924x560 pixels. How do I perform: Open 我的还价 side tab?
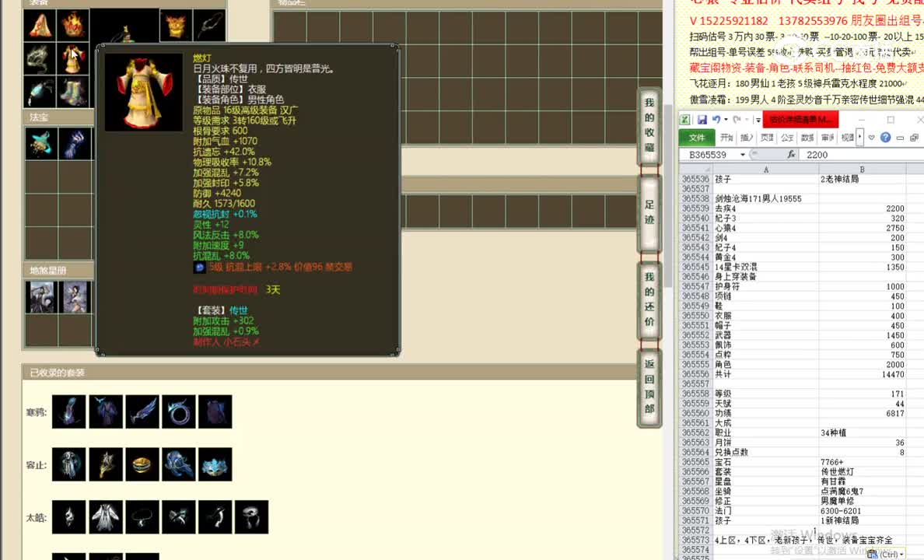[649, 300]
